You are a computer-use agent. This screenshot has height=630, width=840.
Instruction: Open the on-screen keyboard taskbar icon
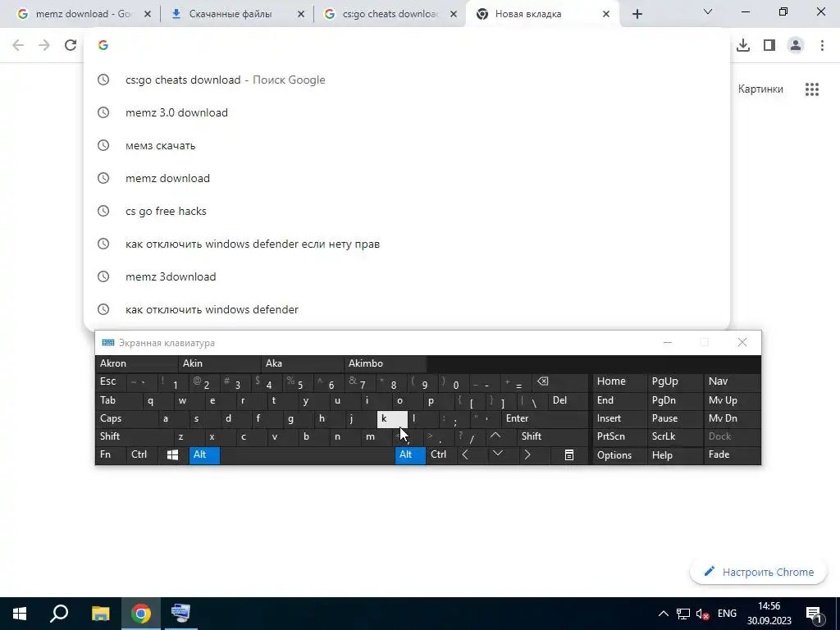(x=180, y=614)
